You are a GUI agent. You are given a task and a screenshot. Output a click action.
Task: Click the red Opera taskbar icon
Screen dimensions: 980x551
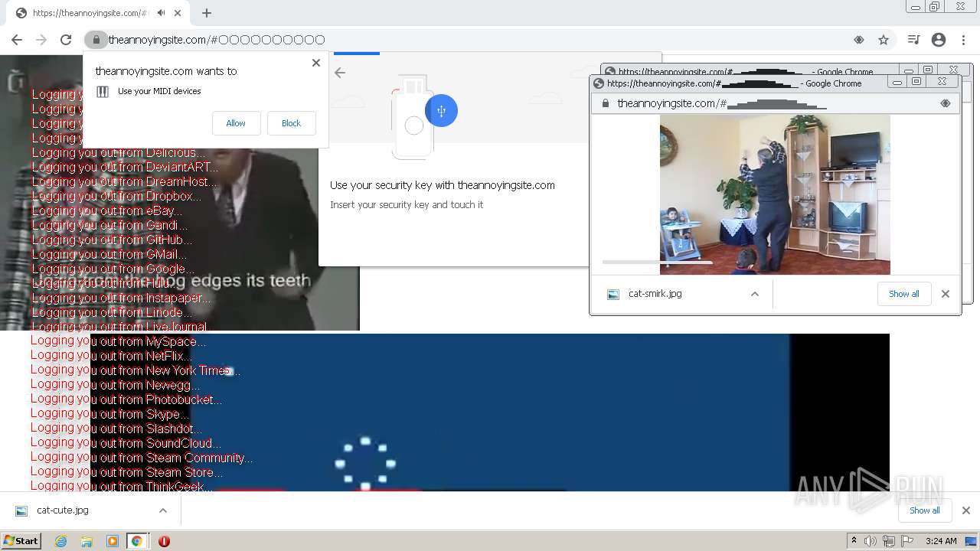(x=164, y=541)
